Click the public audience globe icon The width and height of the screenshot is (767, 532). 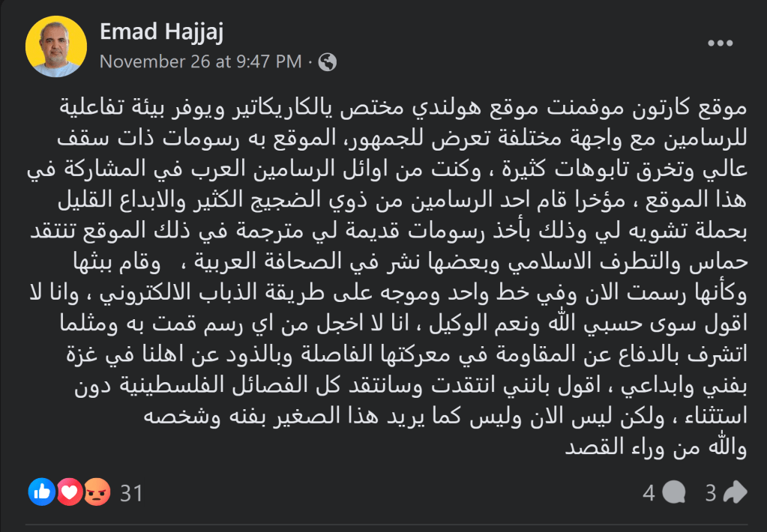327,62
